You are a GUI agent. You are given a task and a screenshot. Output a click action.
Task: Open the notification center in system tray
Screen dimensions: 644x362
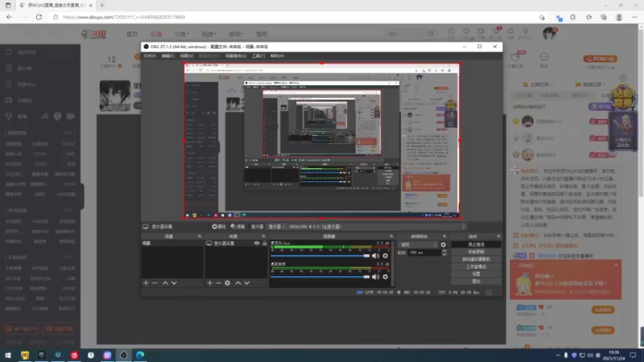point(634,355)
